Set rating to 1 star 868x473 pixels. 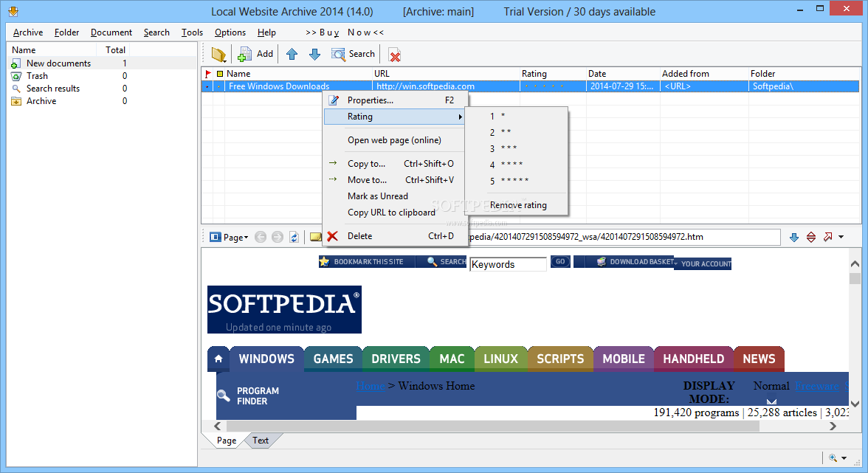pos(517,116)
